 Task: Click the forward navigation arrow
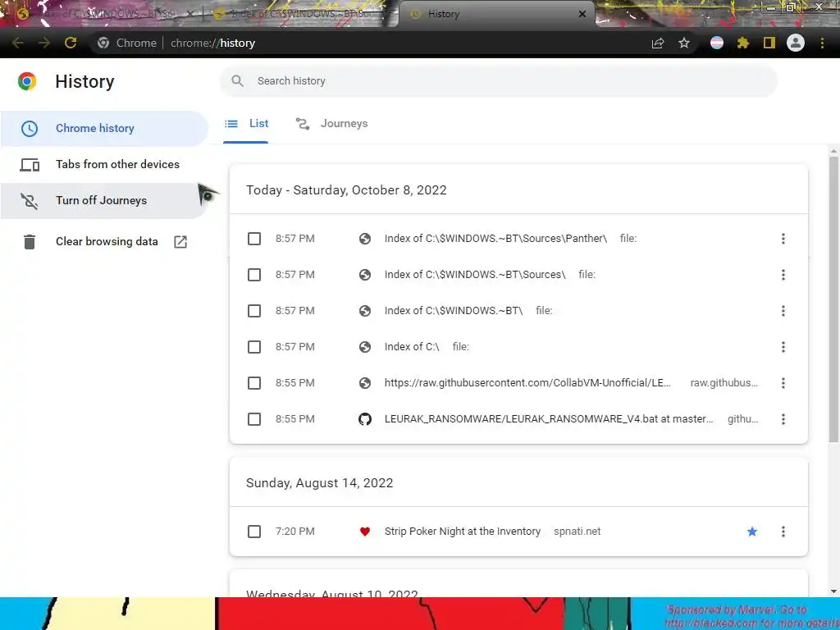coord(44,43)
